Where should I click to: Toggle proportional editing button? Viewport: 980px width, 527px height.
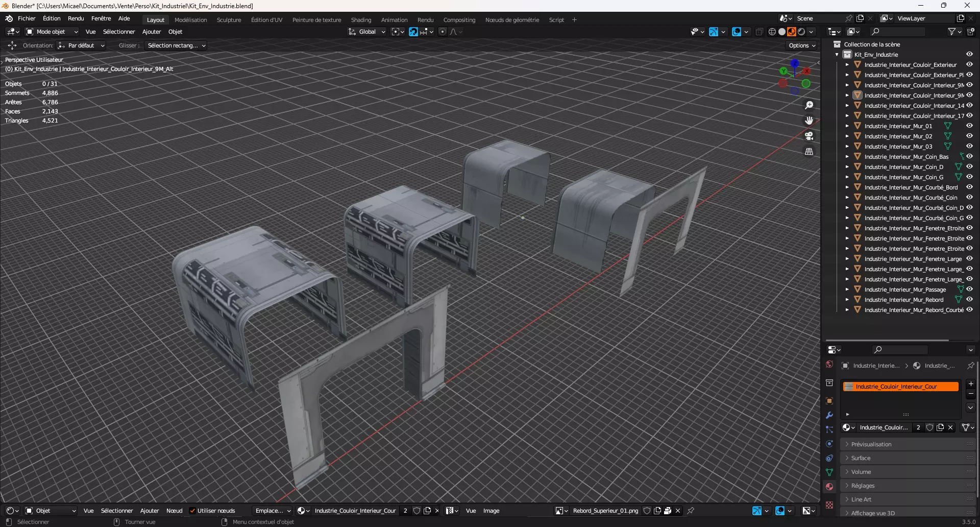point(443,32)
